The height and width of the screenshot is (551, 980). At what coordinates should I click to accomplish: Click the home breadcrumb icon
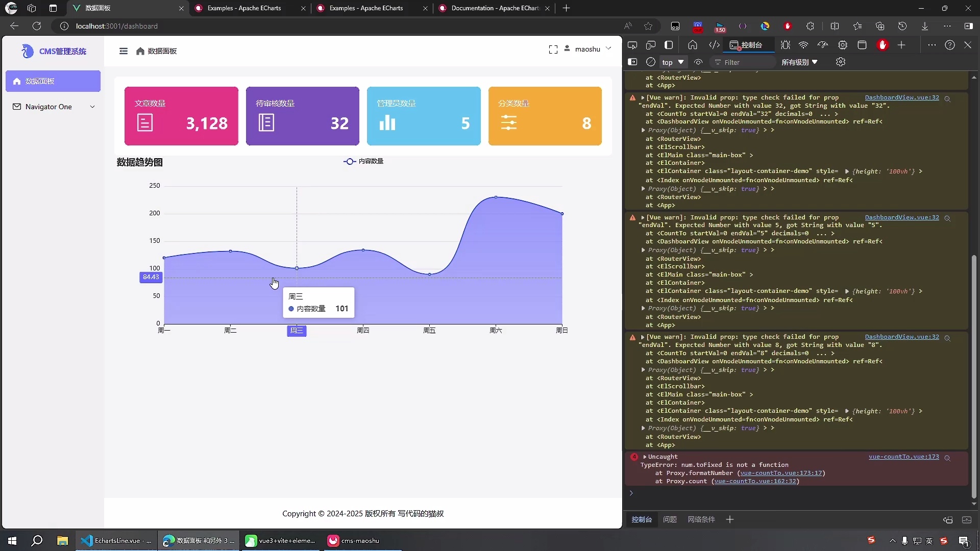coord(140,51)
